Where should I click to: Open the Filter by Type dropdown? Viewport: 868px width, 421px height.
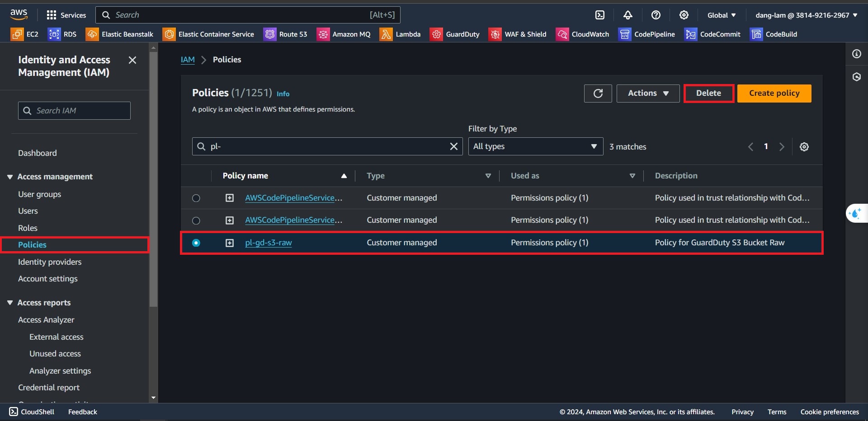[x=535, y=146]
